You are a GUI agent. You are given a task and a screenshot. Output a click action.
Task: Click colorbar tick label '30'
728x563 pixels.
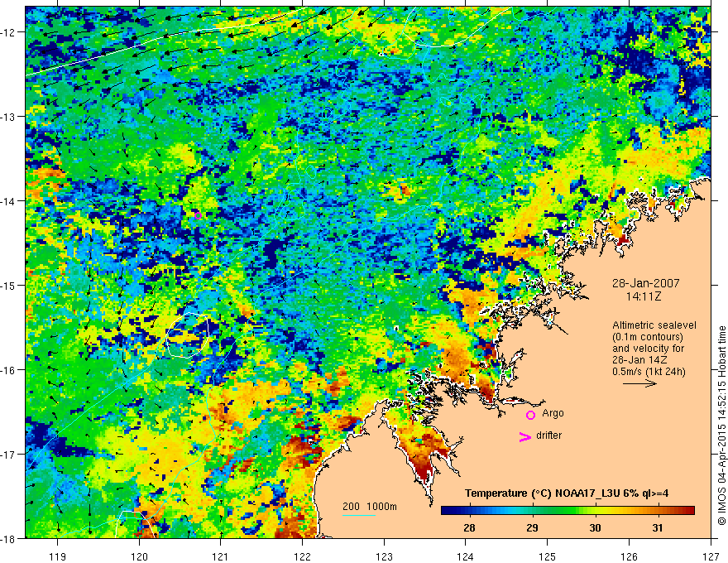tap(595, 527)
